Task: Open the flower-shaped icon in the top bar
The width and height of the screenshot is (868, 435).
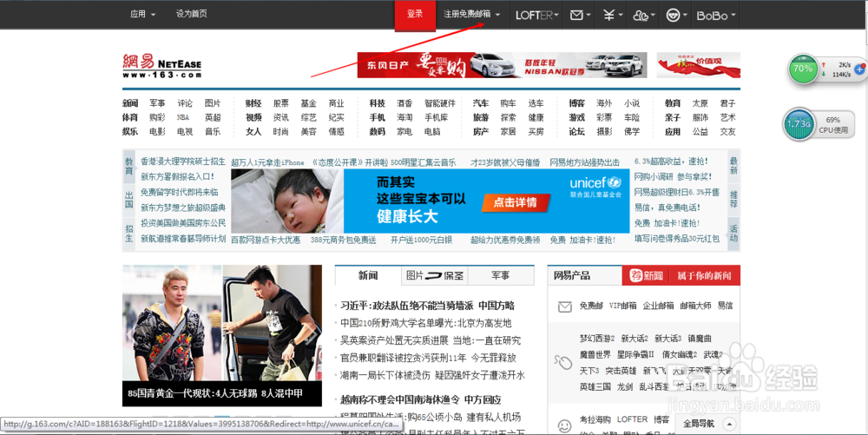Action: pos(641,16)
